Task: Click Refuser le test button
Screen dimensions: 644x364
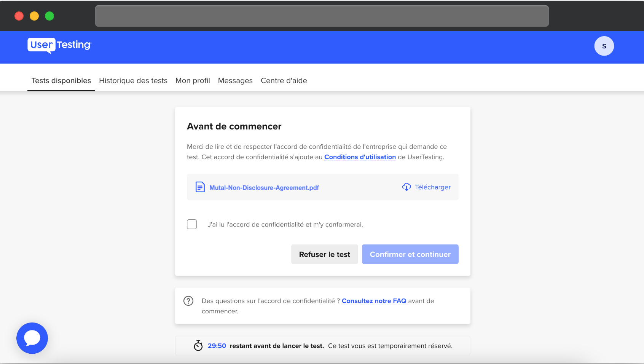Action: click(325, 254)
